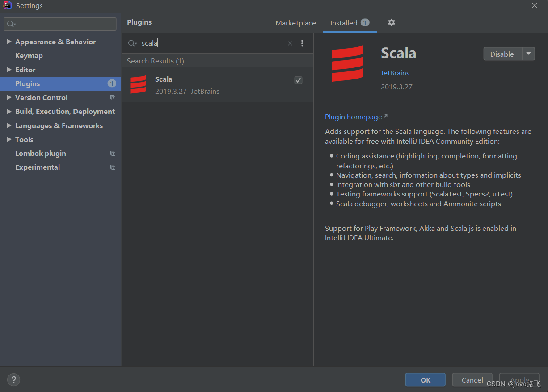Expand the Editor settings node

click(9, 70)
